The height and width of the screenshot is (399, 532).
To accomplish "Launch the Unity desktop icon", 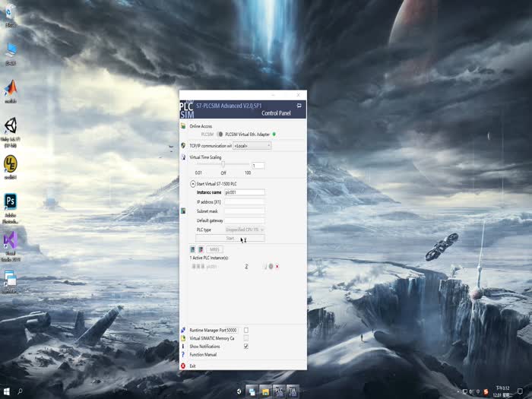I will (x=11, y=126).
